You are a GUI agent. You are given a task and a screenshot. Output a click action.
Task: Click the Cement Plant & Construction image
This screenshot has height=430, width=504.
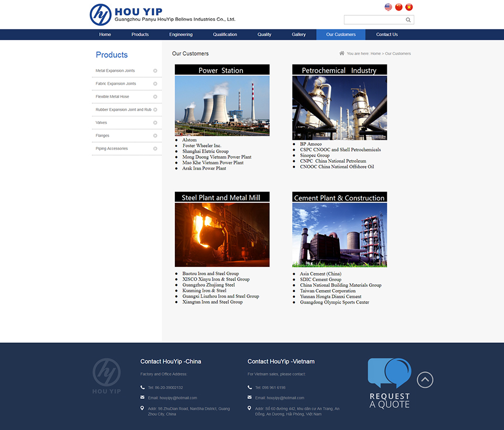click(340, 235)
